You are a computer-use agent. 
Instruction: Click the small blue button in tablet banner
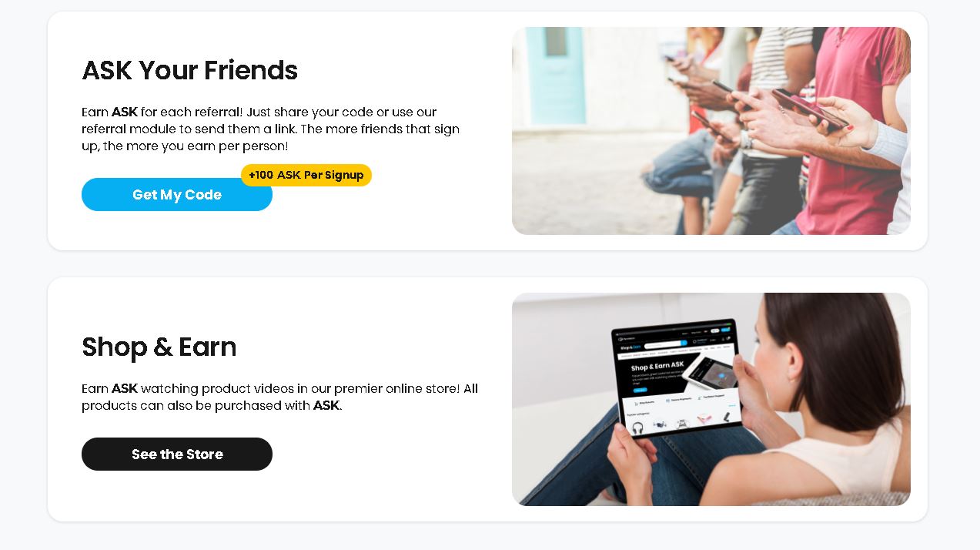click(641, 390)
